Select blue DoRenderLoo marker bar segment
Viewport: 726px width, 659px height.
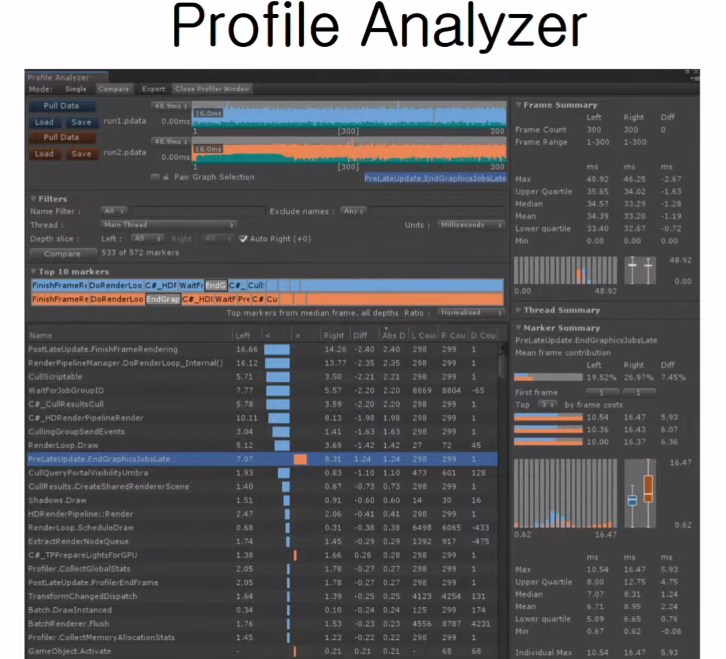tap(116, 286)
